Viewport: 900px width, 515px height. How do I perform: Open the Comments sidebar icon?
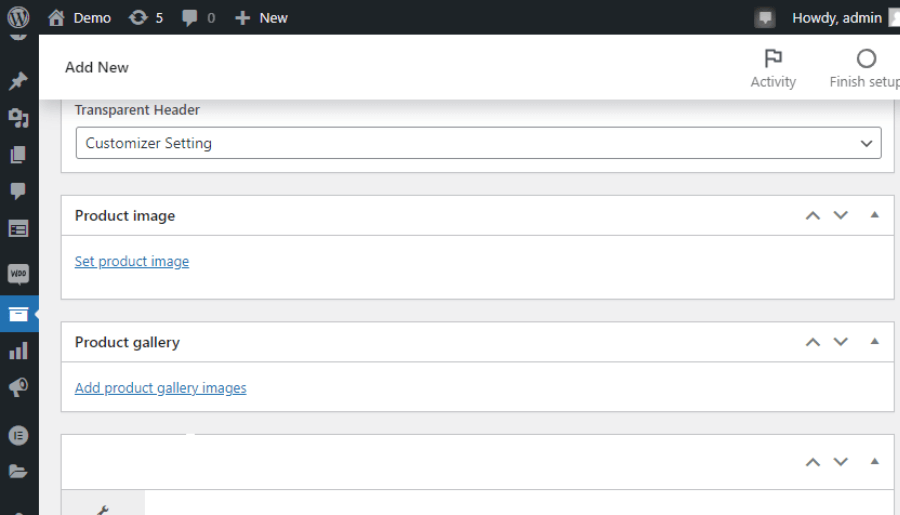point(18,191)
